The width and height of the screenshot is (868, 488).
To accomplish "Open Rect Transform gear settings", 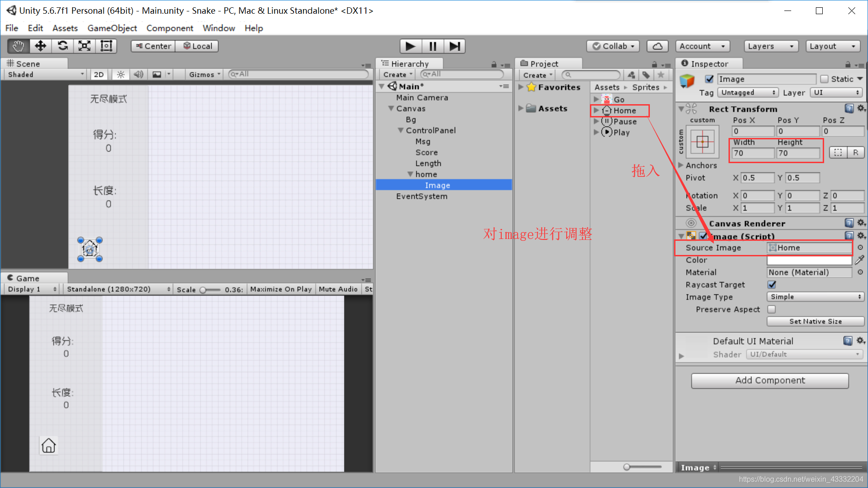I will pos(861,108).
